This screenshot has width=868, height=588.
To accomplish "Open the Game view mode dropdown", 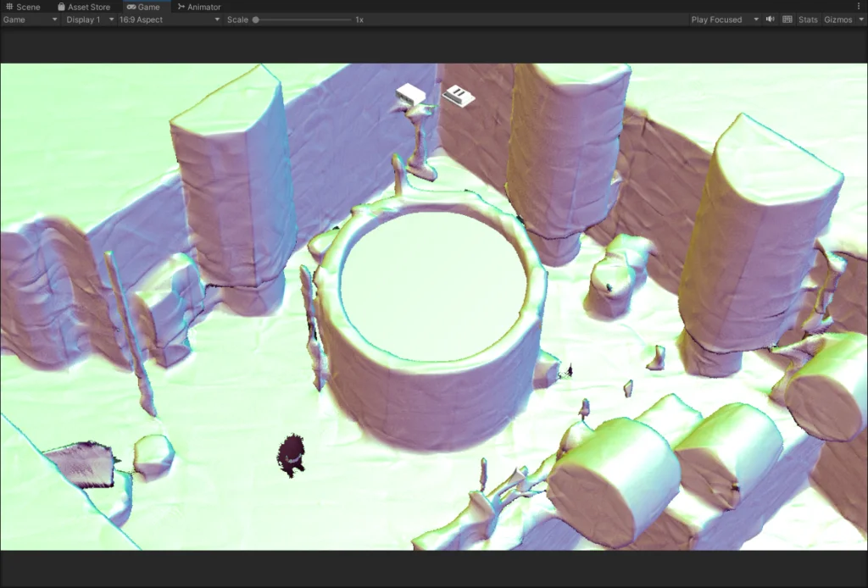I will pyautogui.click(x=31, y=19).
